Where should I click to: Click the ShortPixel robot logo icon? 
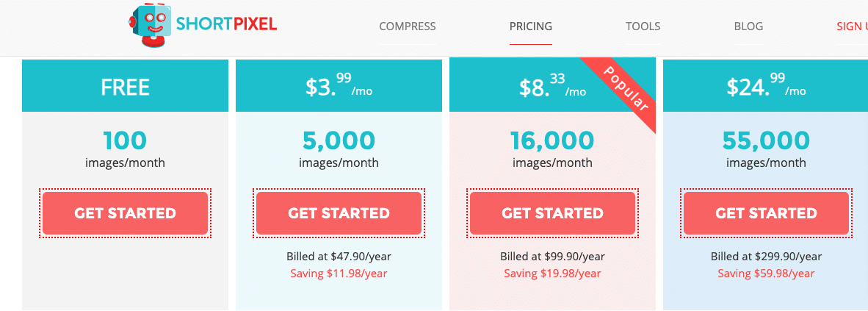tap(151, 26)
